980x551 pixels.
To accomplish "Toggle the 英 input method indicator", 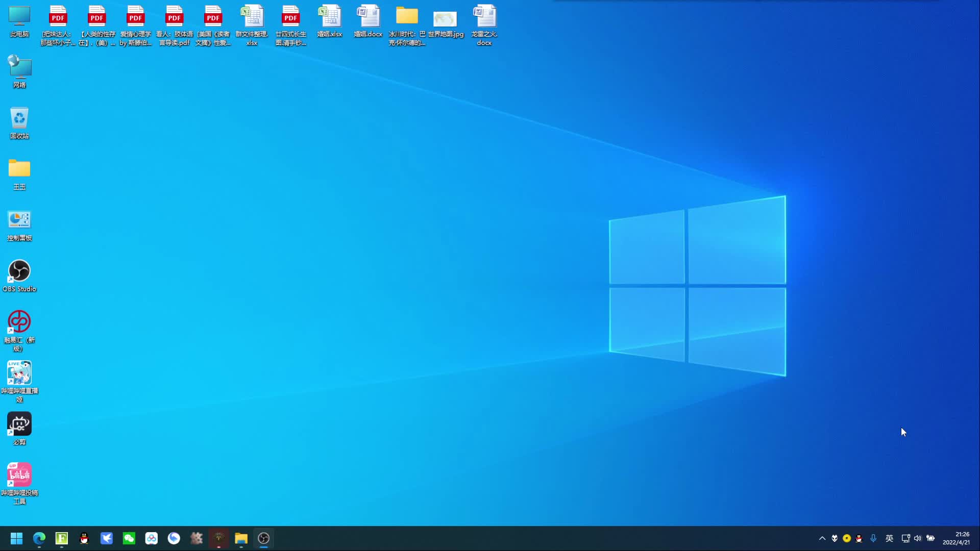I will [889, 538].
